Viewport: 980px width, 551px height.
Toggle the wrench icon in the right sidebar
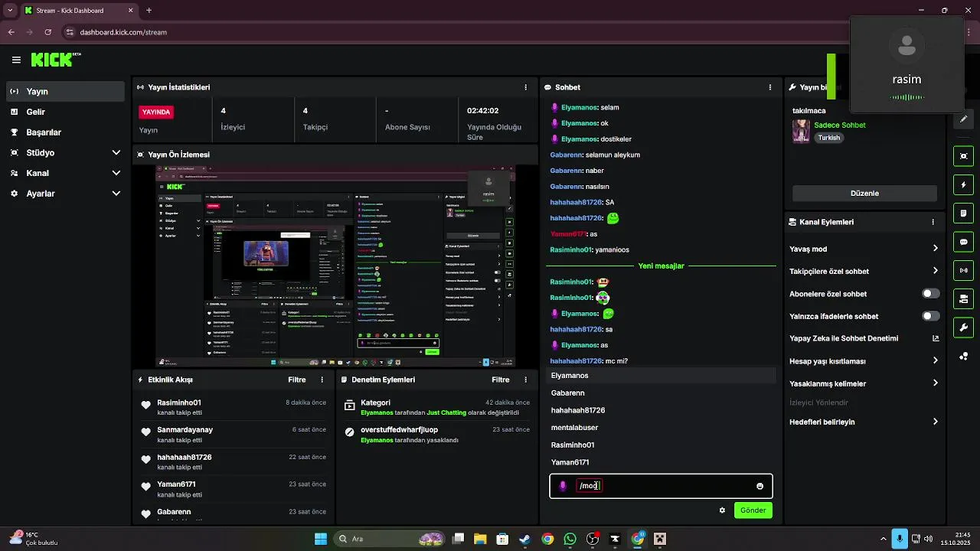click(963, 328)
